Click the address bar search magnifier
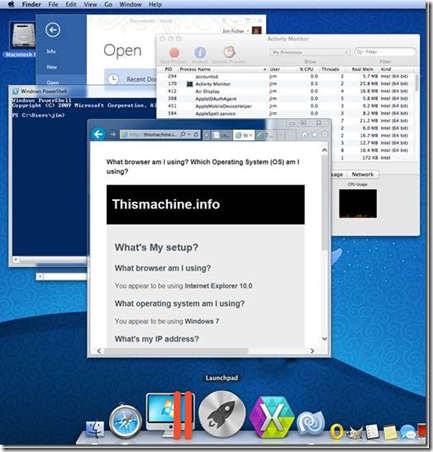This screenshot has height=452, width=433. (x=183, y=134)
